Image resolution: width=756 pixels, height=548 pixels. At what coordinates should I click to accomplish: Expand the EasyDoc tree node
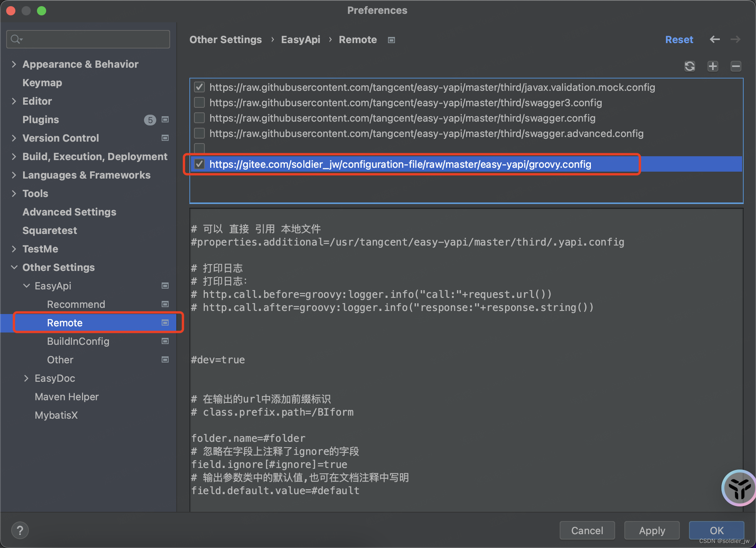tap(26, 378)
